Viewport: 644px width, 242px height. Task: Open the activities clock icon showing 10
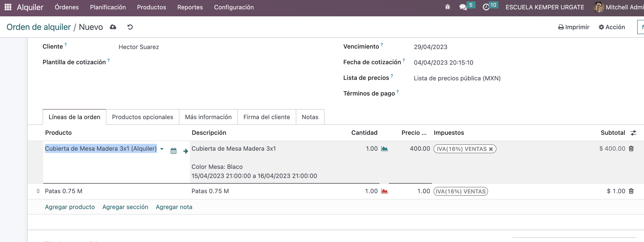486,7
